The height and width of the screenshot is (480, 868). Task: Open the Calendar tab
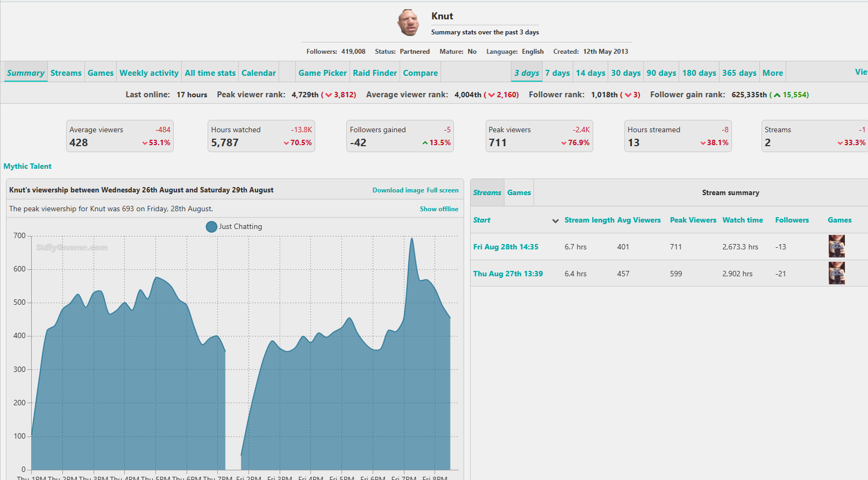(259, 73)
